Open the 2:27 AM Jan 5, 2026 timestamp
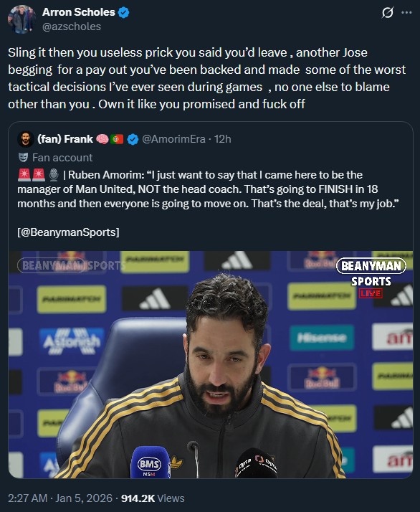This screenshot has height=512, width=420. pos(60,498)
